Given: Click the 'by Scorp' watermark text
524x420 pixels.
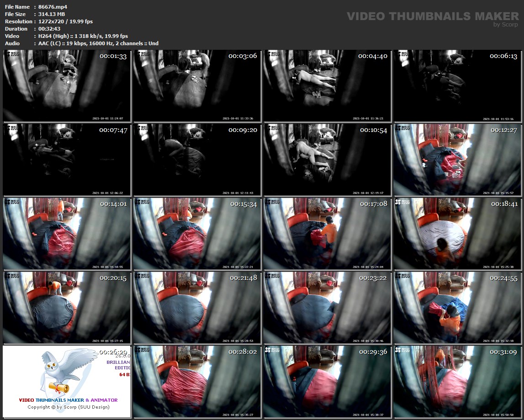Looking at the screenshot, I should [506, 25].
